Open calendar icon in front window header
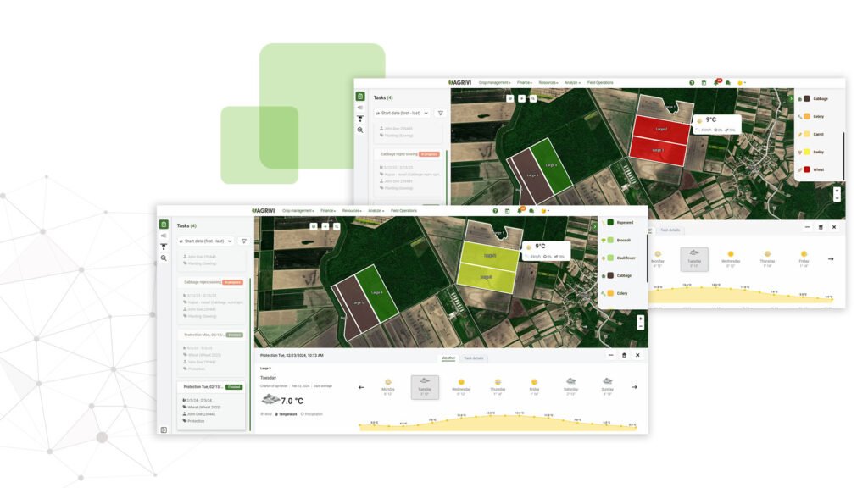Image resolution: width=868 pixels, height=488 pixels. point(507,211)
